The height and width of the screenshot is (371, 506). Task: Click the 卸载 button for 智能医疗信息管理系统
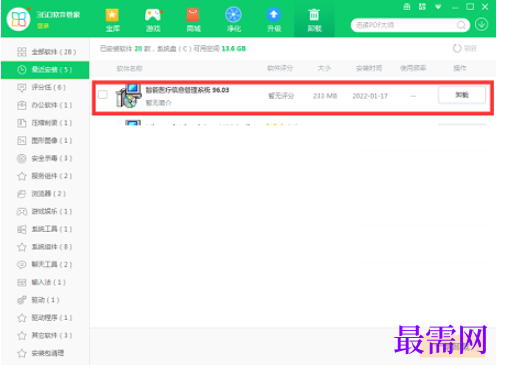click(x=462, y=95)
